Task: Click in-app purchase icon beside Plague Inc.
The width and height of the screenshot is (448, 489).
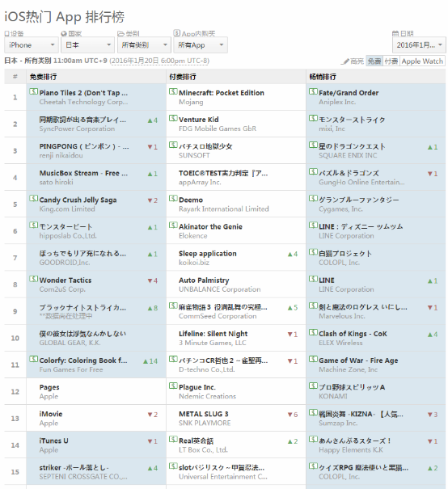Action: point(173,386)
